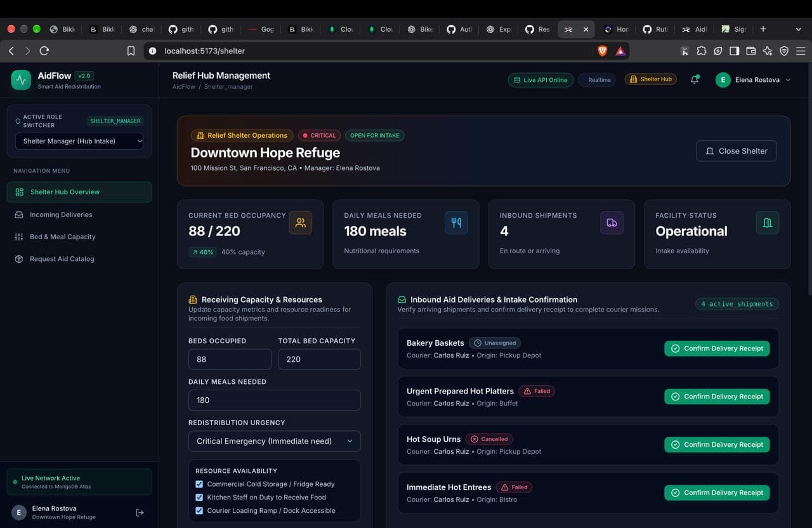
Task: Open the browser hamburger menu
Action: click(801, 51)
